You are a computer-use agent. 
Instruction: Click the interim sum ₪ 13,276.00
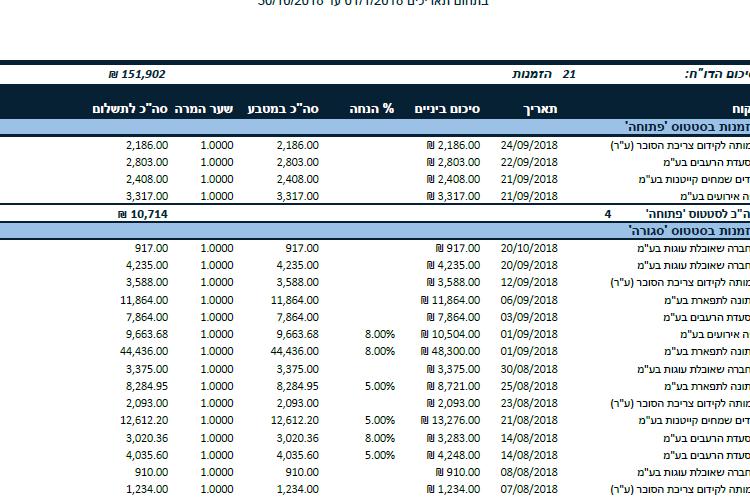pyautogui.click(x=450, y=420)
